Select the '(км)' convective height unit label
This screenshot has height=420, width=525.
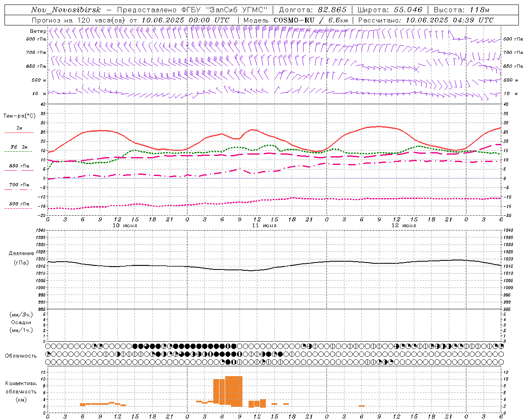tap(21, 399)
